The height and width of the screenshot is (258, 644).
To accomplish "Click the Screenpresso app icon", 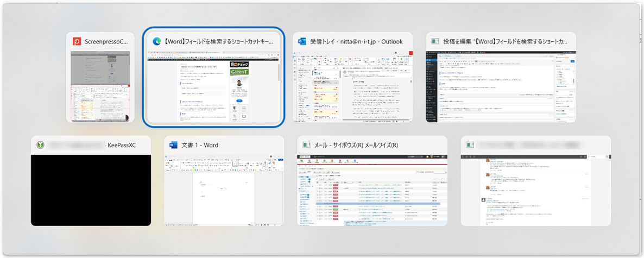I will point(77,41).
